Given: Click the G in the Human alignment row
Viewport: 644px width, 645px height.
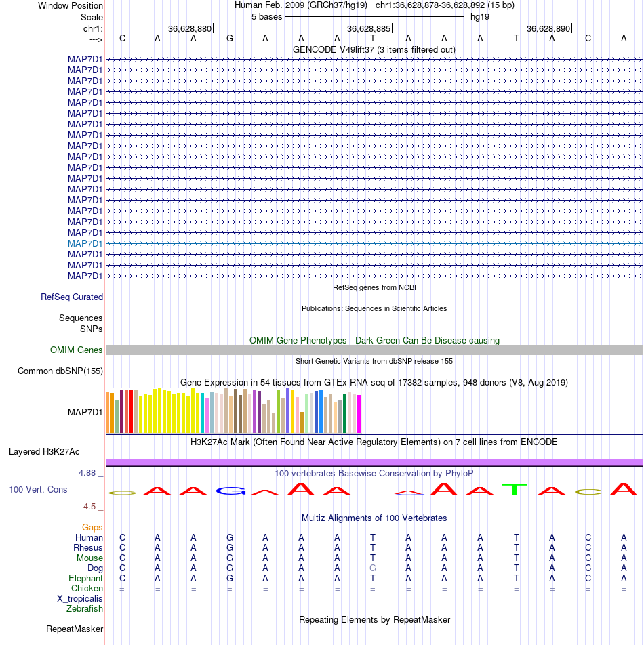Looking at the screenshot, I should tap(230, 537).
